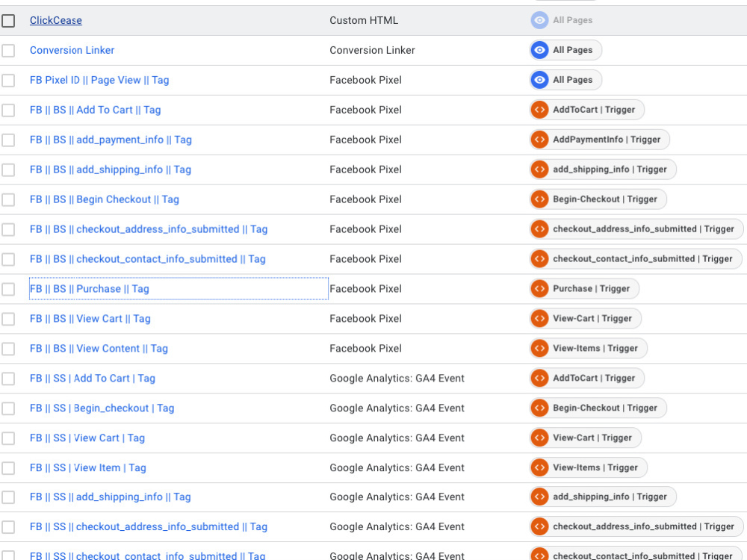Open FB || SS | View Cart | Tag
This screenshot has width=747, height=560.
(87, 438)
